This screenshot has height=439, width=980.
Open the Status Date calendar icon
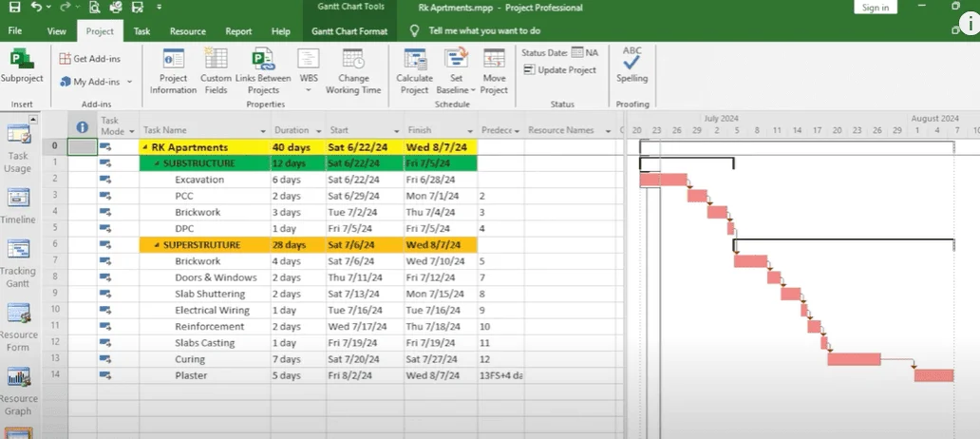pos(576,52)
